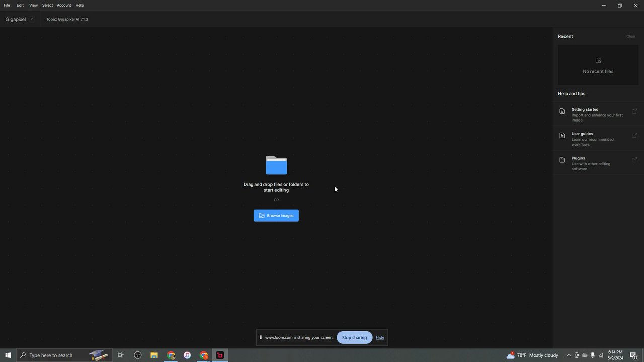
Task: Open the Plugins help link
Action: tap(598, 163)
